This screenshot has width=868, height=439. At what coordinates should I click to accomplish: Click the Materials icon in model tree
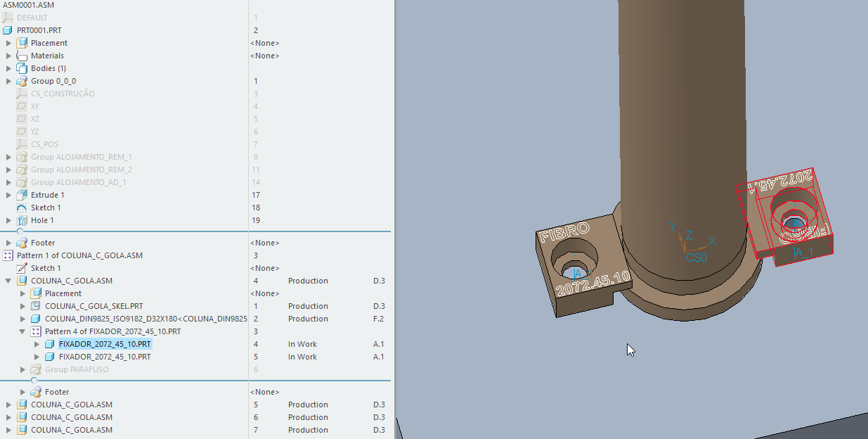(x=22, y=56)
